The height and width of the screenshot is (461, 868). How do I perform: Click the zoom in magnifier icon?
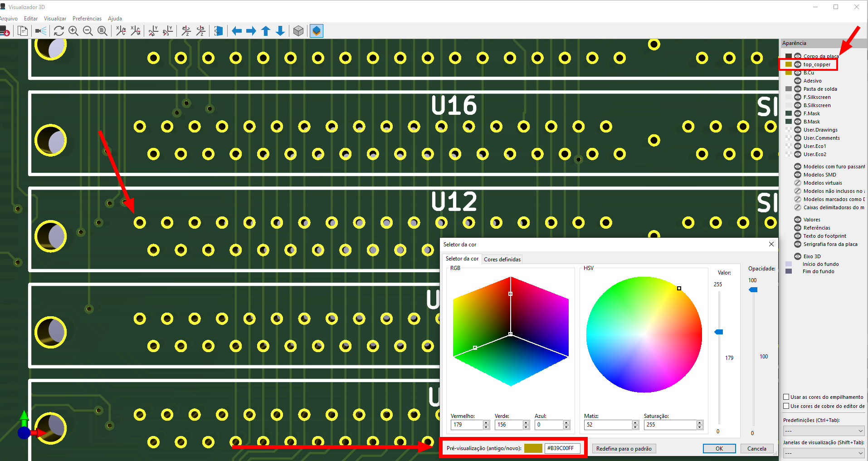tap(73, 31)
